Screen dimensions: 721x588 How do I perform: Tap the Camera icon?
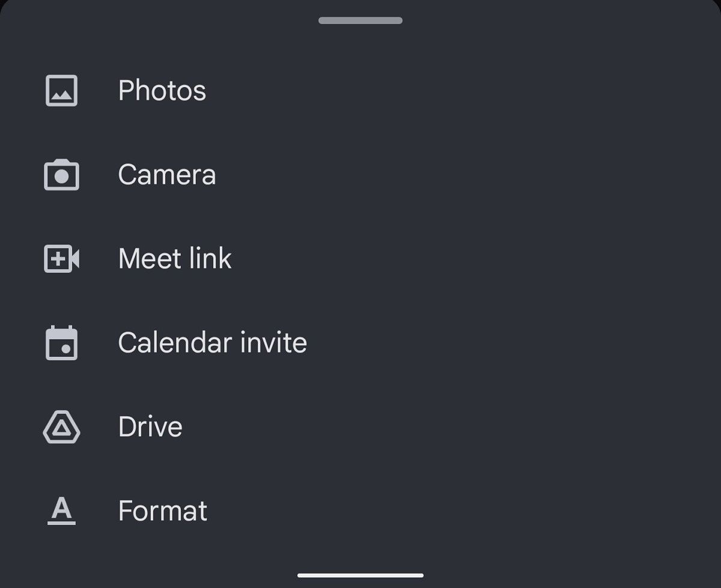coord(61,175)
